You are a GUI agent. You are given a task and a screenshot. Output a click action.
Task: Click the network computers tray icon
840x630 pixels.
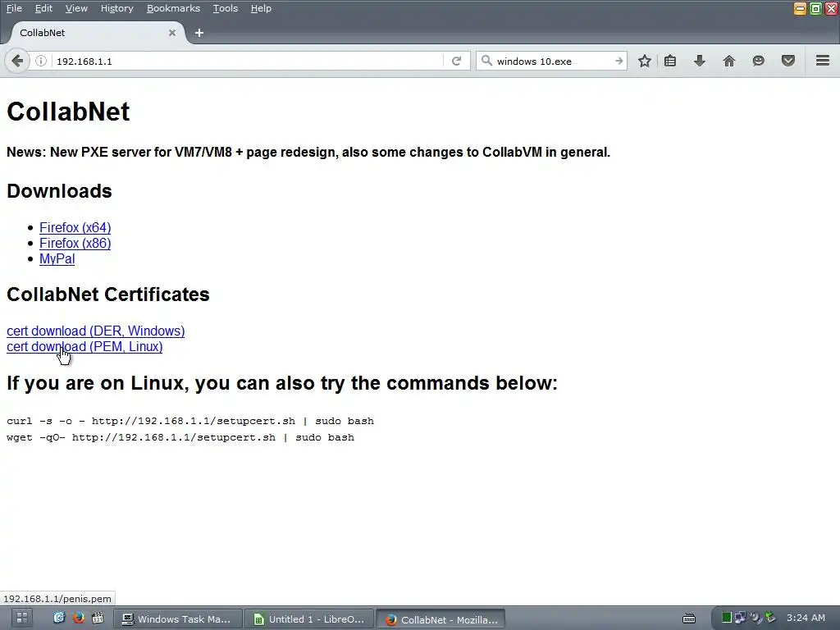pos(741,618)
